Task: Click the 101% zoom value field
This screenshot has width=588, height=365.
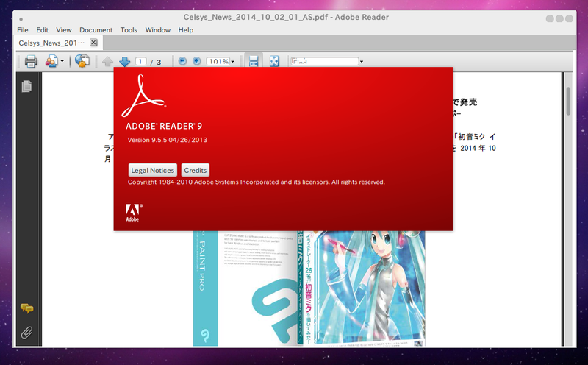Action: [218, 61]
